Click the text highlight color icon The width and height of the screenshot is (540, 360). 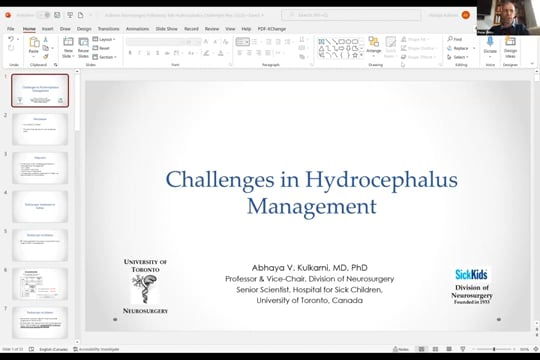pyautogui.click(x=206, y=53)
